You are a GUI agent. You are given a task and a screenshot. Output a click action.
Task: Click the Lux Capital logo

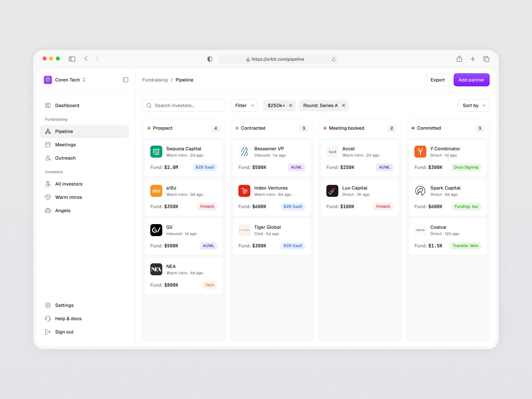click(x=332, y=191)
